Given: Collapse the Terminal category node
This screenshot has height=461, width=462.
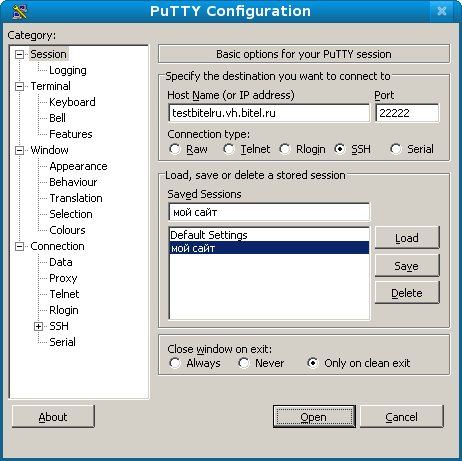Looking at the screenshot, I should tap(20, 86).
